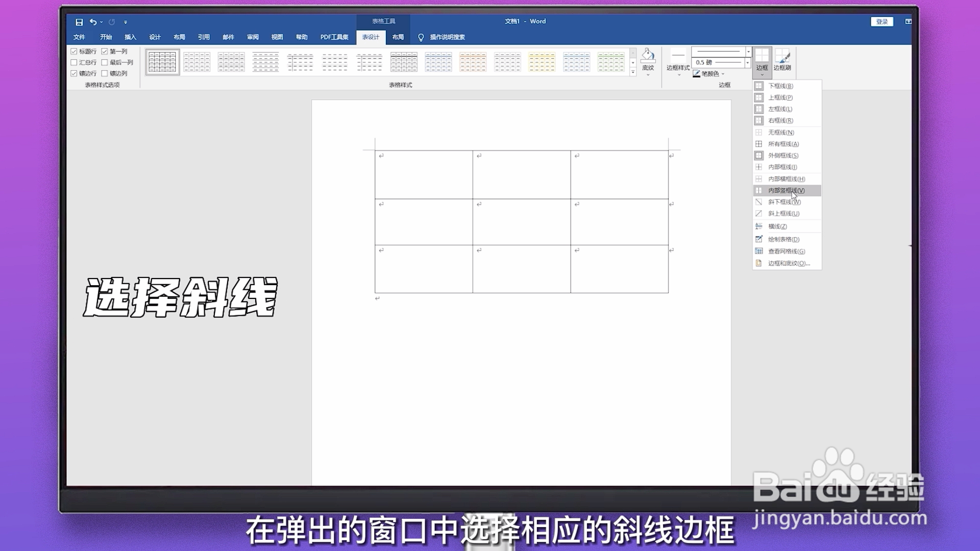Screen dimensions: 980x551
Task: Select the 表设计 table tools tab
Action: point(371,37)
